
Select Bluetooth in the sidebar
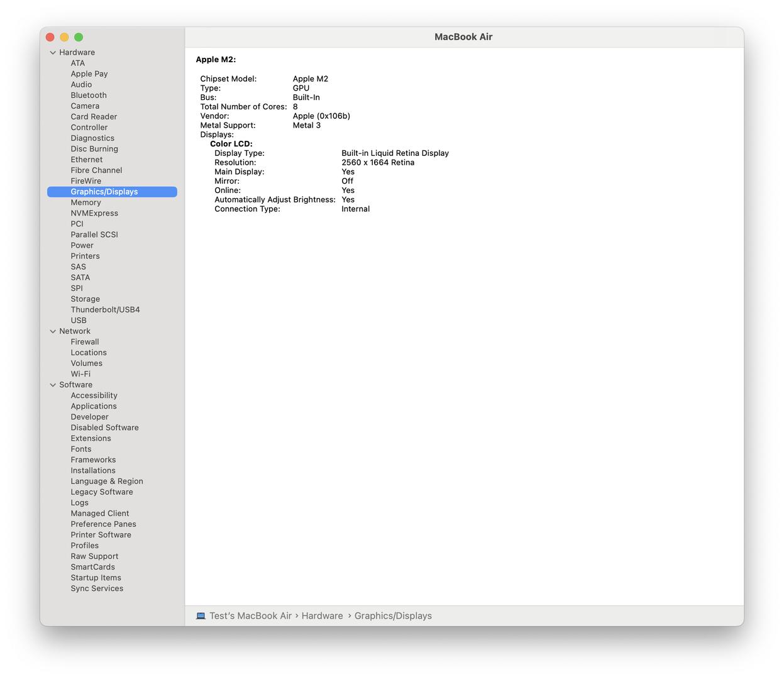(x=89, y=95)
